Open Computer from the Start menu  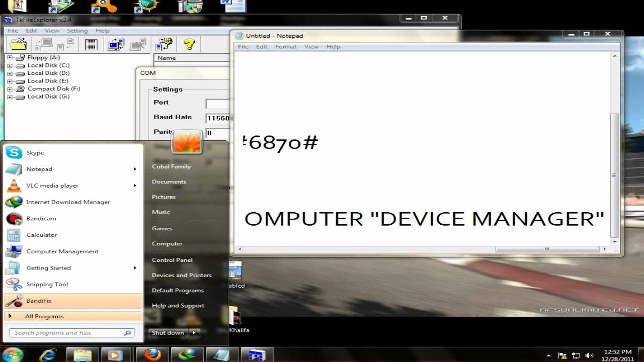click(167, 243)
